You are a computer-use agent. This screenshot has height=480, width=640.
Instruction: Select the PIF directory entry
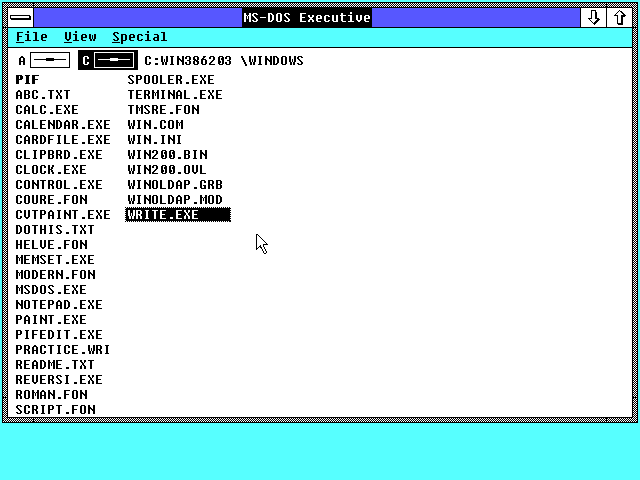pos(27,80)
